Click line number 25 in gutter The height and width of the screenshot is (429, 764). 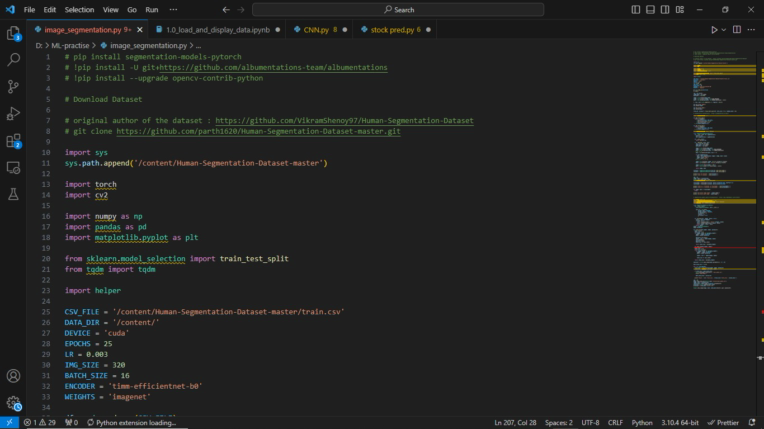click(46, 312)
